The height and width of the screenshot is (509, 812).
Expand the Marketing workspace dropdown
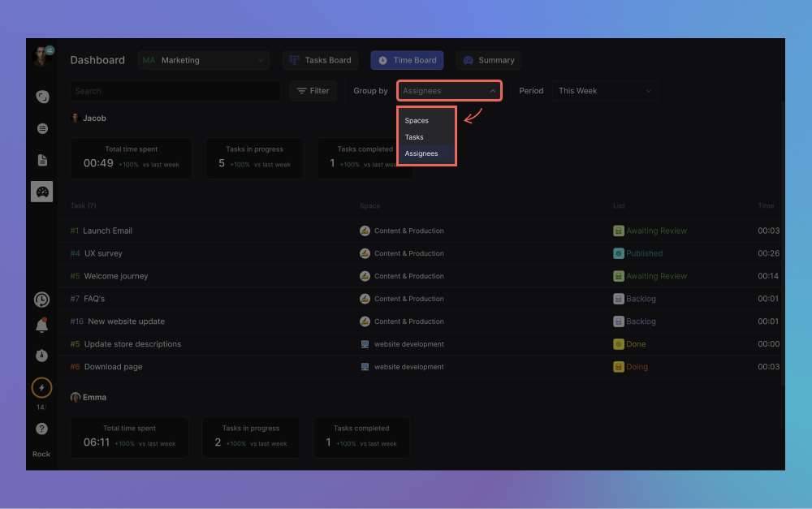click(x=203, y=60)
